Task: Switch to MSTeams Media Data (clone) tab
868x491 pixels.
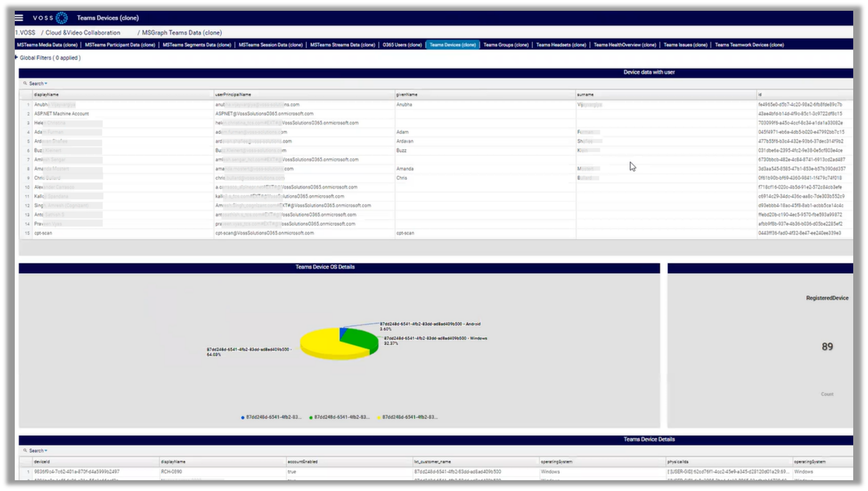Action: pos(47,45)
